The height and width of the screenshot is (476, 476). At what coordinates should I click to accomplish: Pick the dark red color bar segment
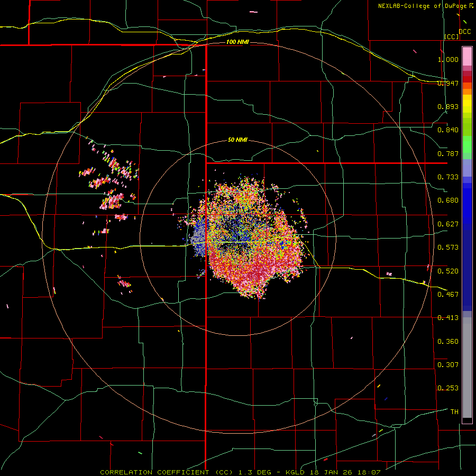click(467, 79)
